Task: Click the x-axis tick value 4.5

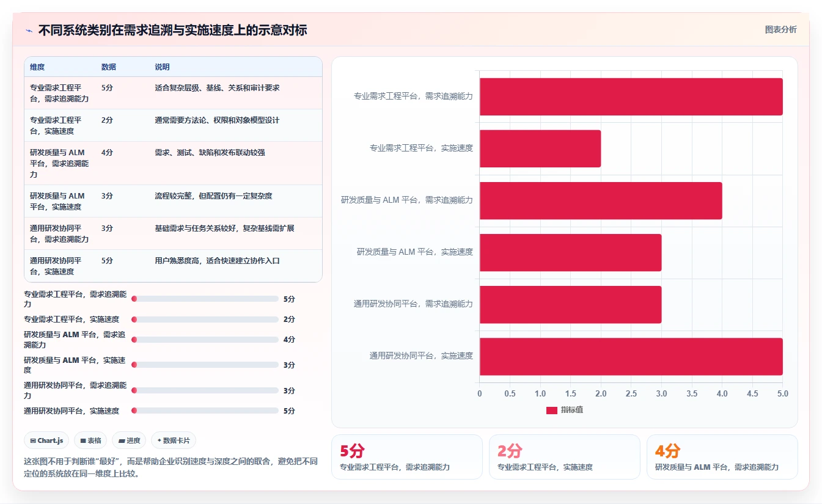Action: [x=752, y=394]
